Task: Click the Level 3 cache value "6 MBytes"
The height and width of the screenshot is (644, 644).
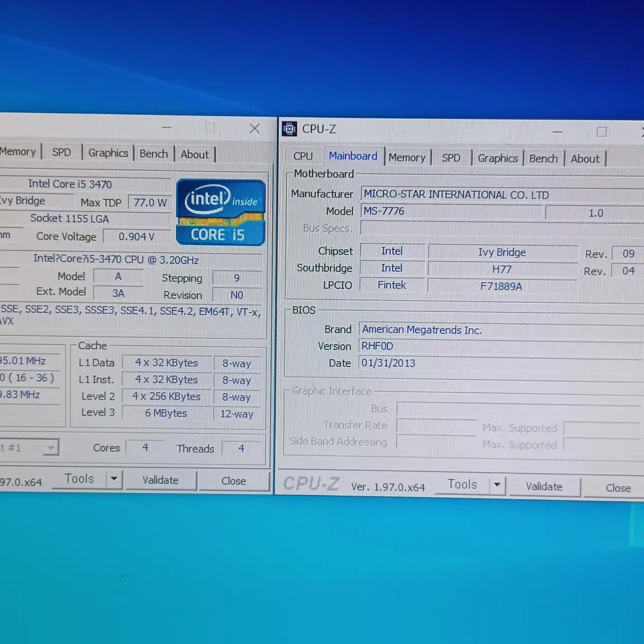Action: tap(167, 413)
